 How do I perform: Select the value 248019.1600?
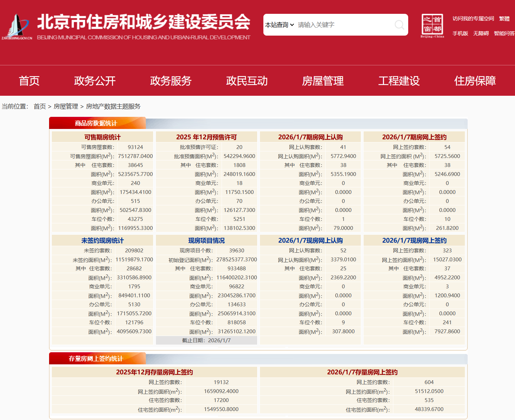pos(240,174)
